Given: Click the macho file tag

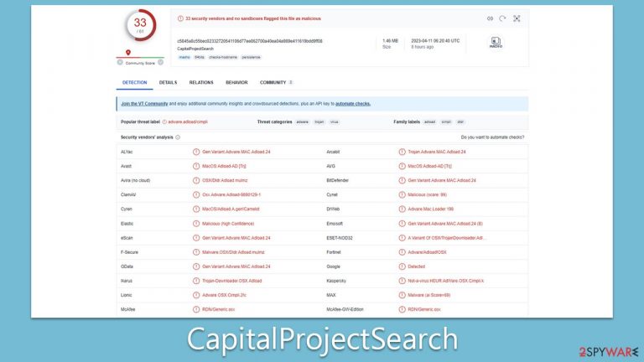Looking at the screenshot, I should [184, 58].
